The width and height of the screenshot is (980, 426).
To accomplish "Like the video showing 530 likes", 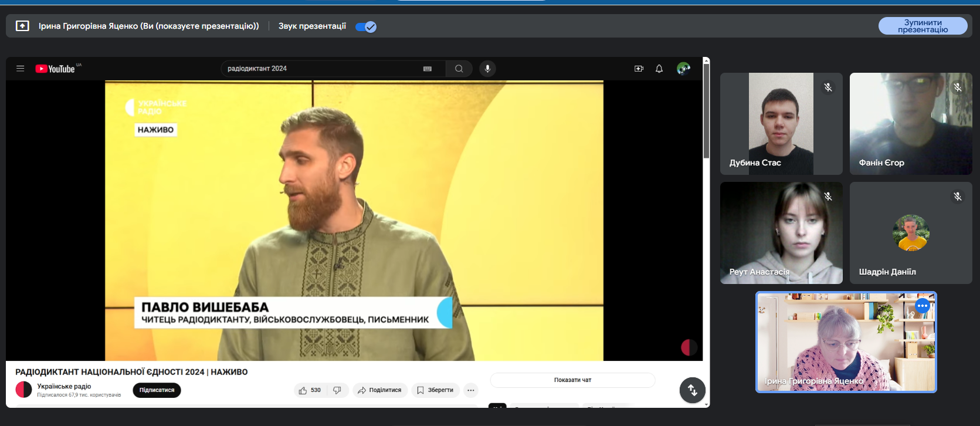I will pos(310,390).
